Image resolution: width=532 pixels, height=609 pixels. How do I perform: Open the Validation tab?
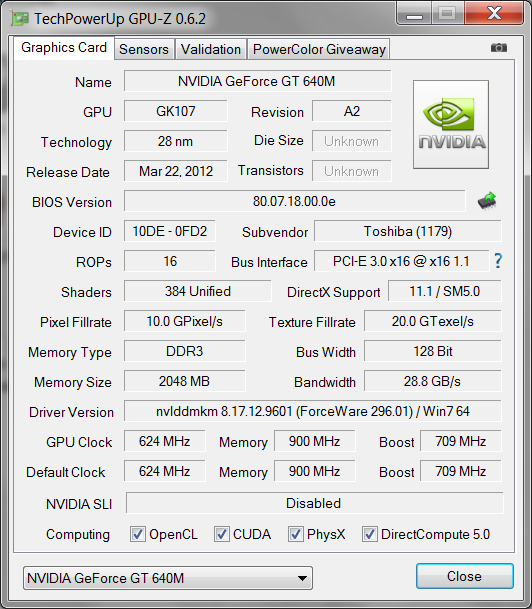211,49
